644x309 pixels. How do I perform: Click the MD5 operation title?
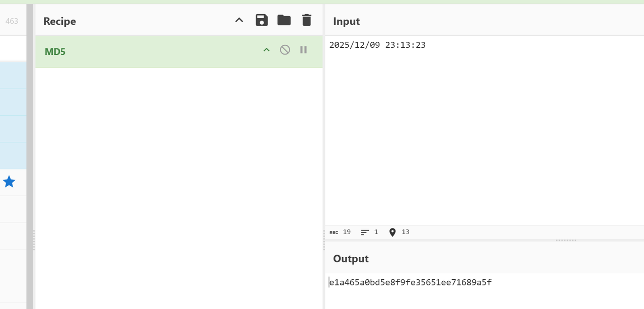pyautogui.click(x=55, y=51)
